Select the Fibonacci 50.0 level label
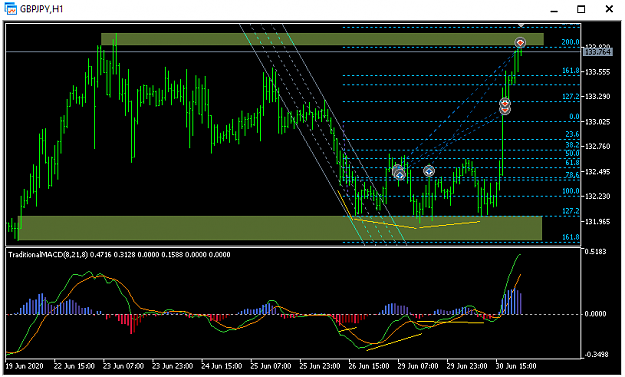This screenshot has width=625, height=377. pos(572,153)
